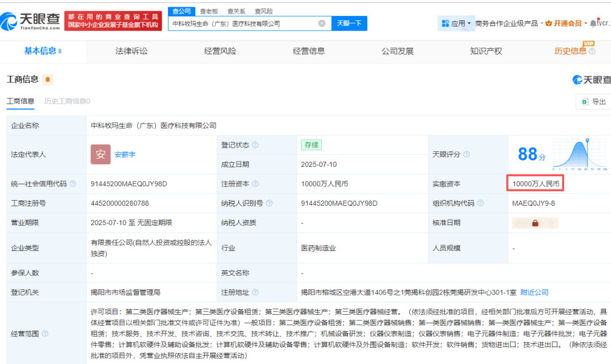The height and width of the screenshot is (364, 611).
Task: Open notifications via the bell icon
Action: [x=593, y=23]
